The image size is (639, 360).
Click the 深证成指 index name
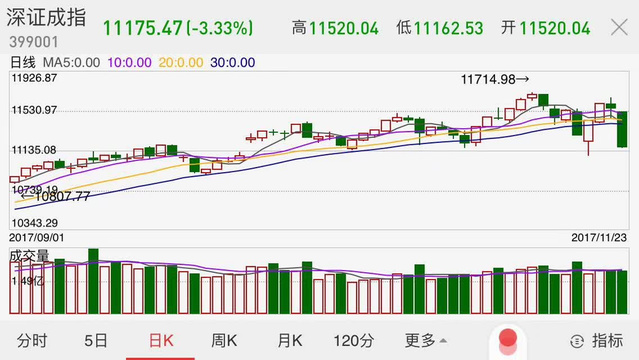pyautogui.click(x=46, y=18)
